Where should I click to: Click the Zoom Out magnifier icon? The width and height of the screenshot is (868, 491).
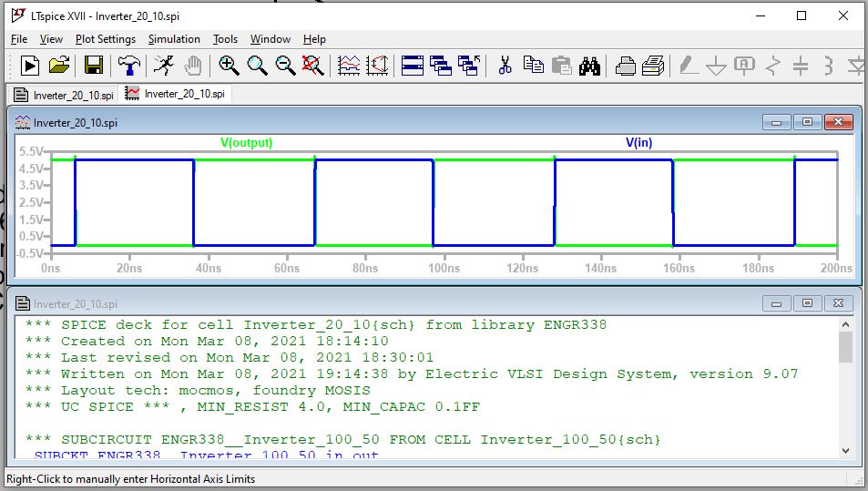(x=285, y=66)
